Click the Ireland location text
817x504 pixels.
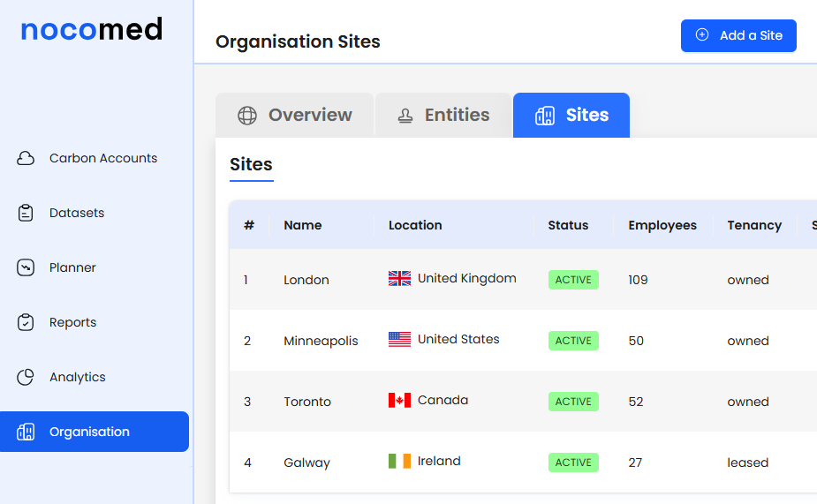point(439,461)
